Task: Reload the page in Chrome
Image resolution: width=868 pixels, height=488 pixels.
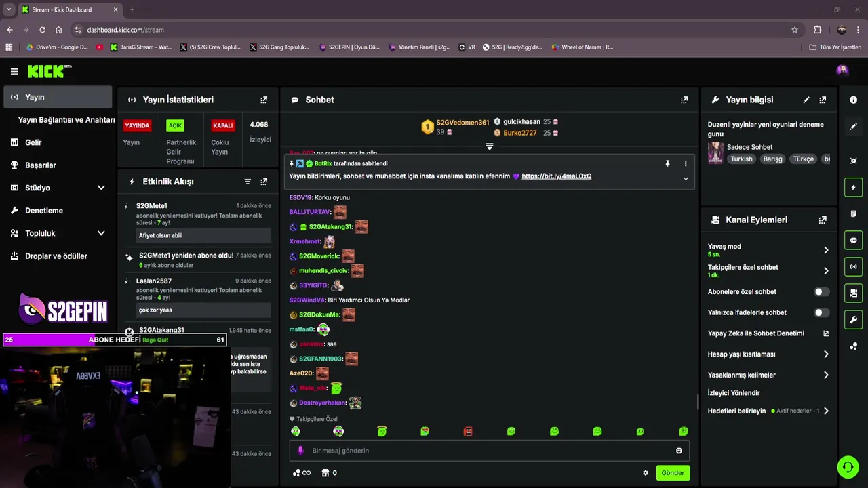Action: [42, 30]
